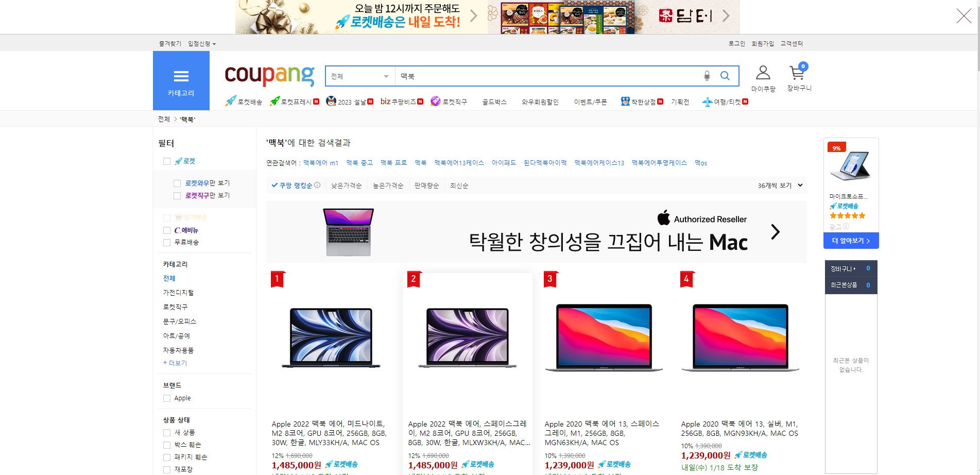Click the 로그인 link
The image size is (980, 475).
click(x=736, y=43)
